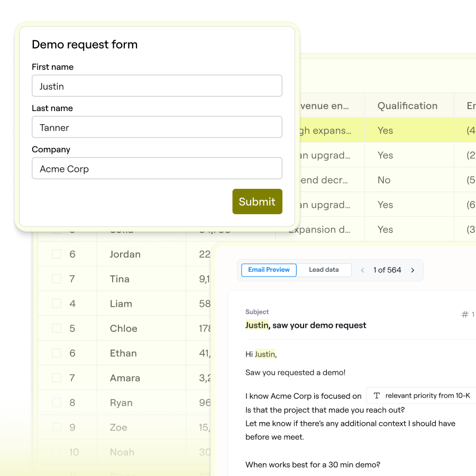The width and height of the screenshot is (476, 476).
Task: Click the Company field containing Acme Corp
Action: tap(157, 168)
